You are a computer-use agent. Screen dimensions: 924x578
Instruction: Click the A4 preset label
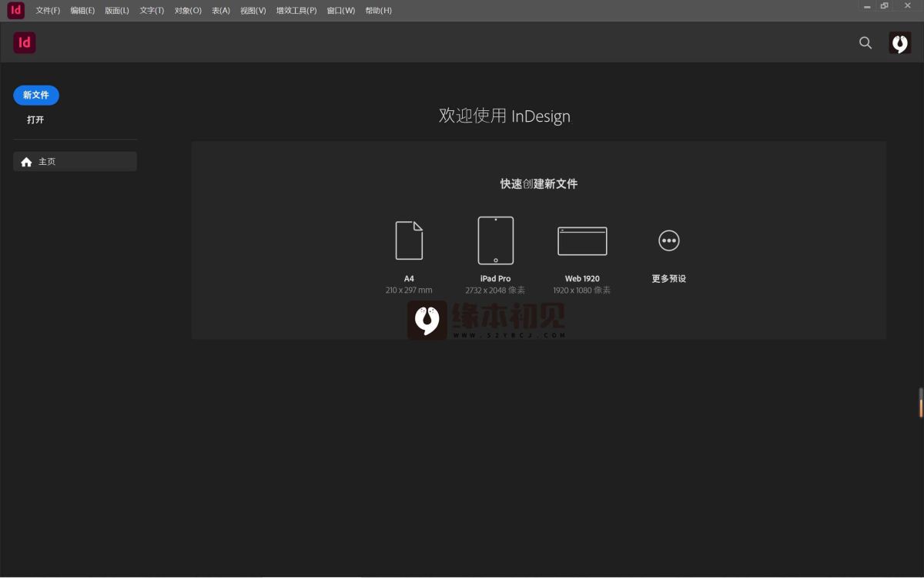[409, 279]
